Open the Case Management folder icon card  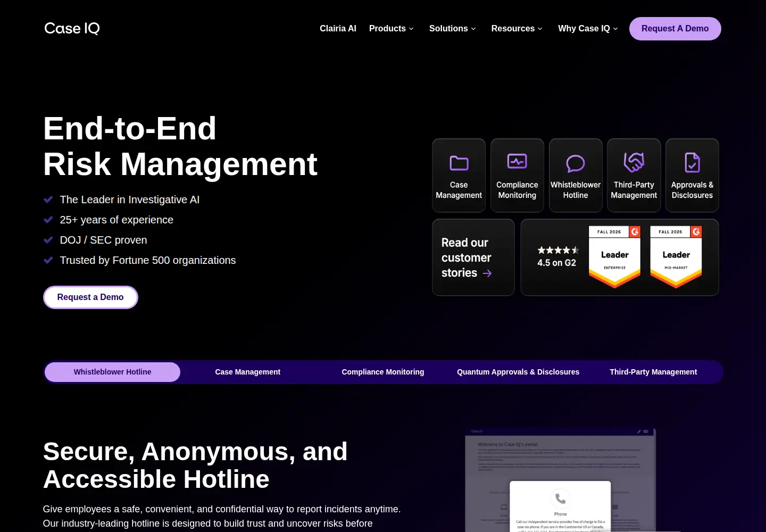tap(459, 175)
